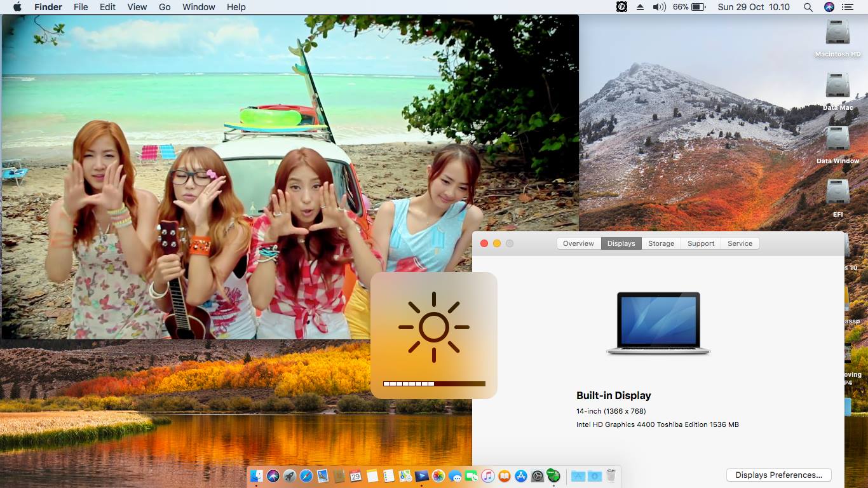868x488 pixels.
Task: Open Launchpad rocket icon in dock
Action: 289,476
